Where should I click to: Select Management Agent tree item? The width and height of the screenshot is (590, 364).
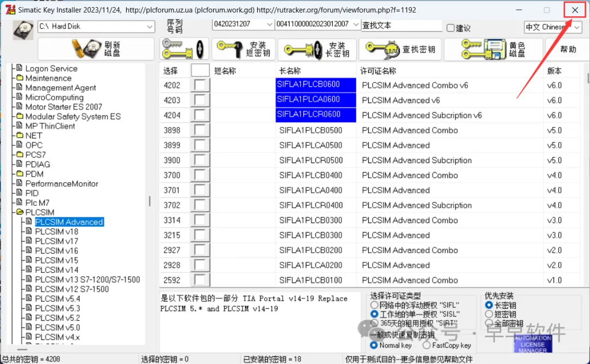tap(61, 88)
